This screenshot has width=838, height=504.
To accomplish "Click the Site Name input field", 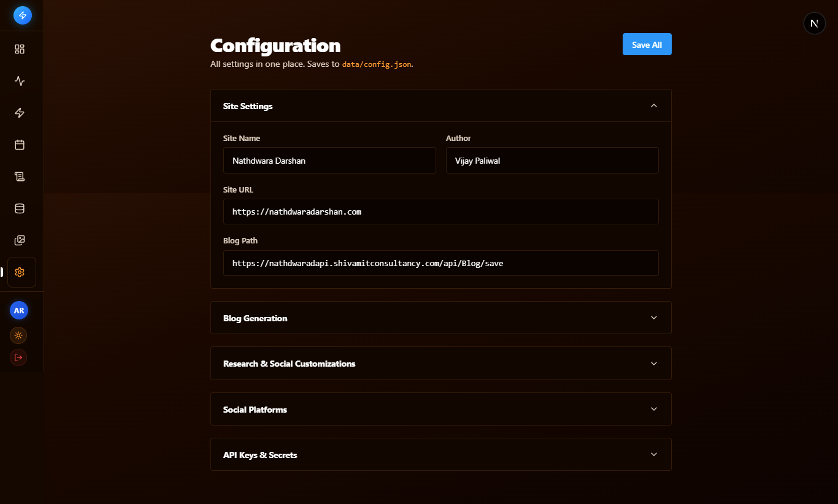I will (329, 161).
